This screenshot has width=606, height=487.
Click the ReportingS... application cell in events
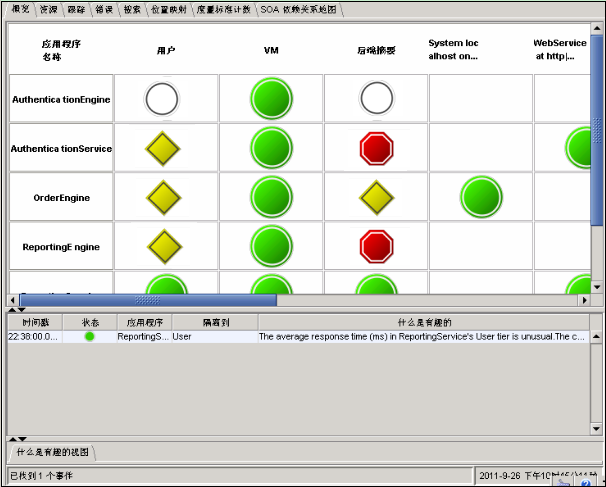click(144, 337)
